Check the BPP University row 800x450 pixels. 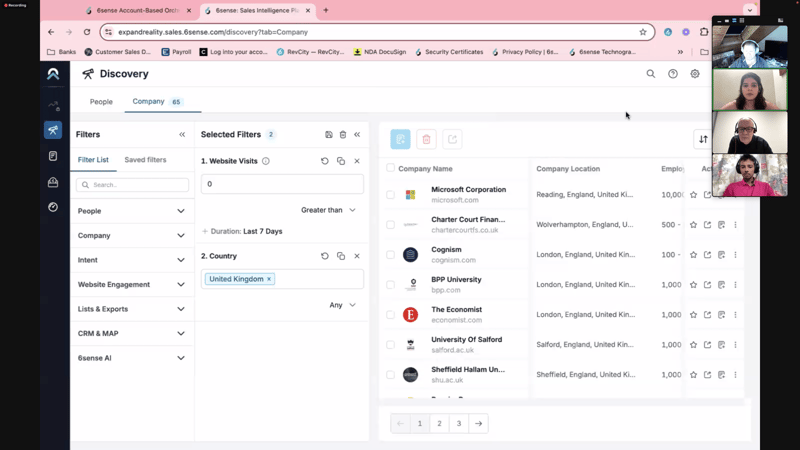click(390, 285)
